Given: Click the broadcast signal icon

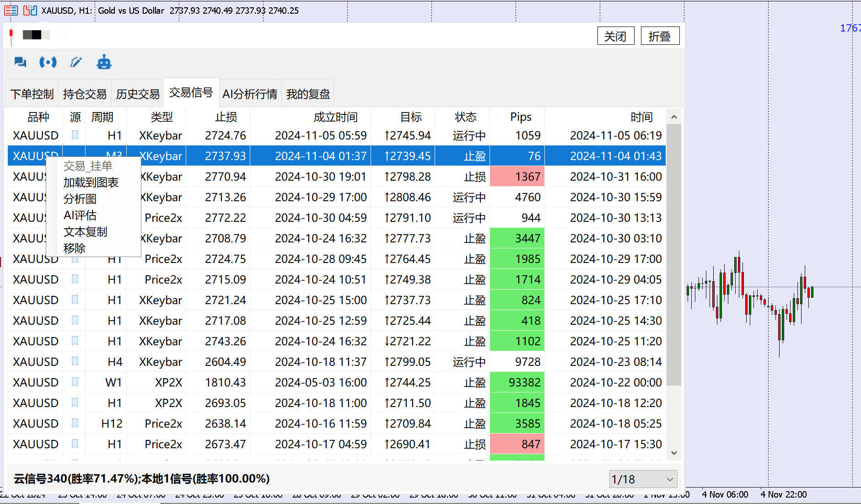Looking at the screenshot, I should [x=48, y=62].
